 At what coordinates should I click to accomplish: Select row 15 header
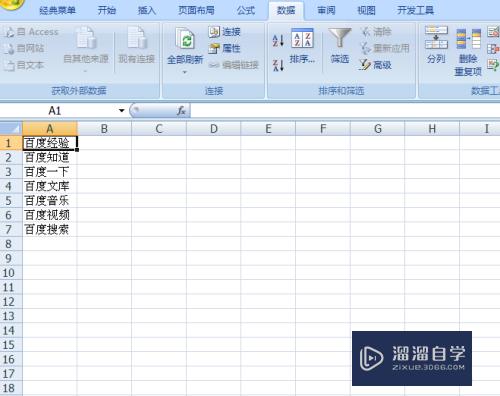point(11,344)
